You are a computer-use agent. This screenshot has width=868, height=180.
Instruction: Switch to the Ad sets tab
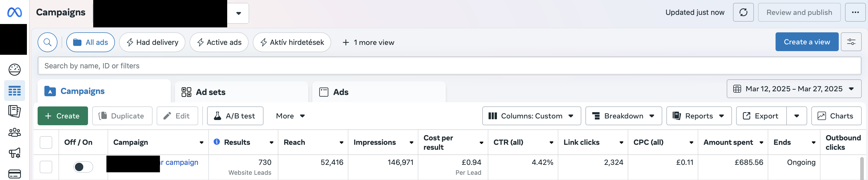(241, 92)
